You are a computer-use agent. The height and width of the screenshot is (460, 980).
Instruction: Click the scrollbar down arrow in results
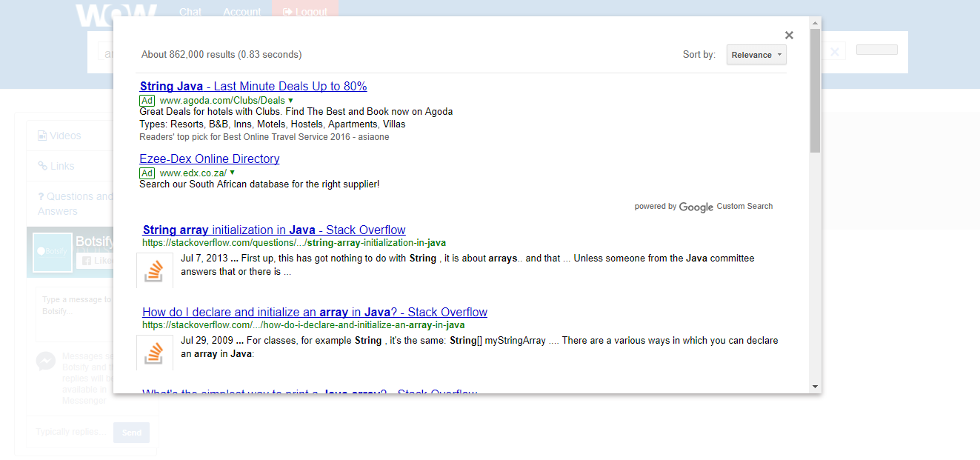click(x=815, y=387)
